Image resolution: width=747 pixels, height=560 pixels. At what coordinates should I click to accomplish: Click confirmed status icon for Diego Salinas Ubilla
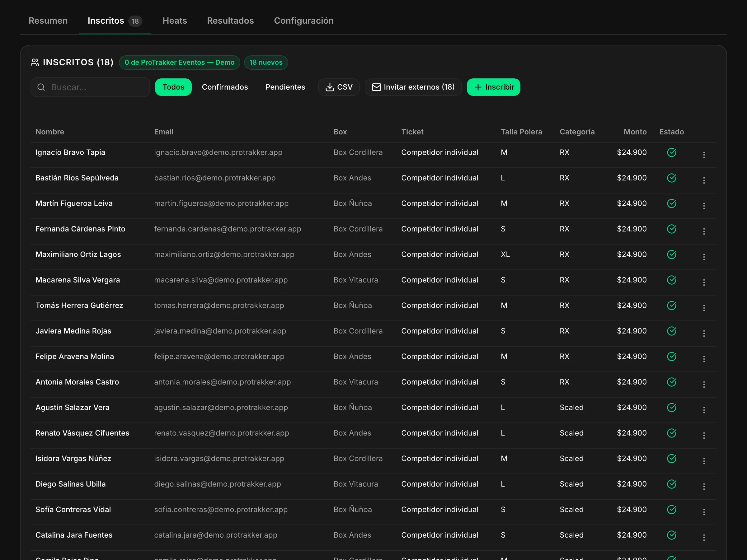point(671,484)
